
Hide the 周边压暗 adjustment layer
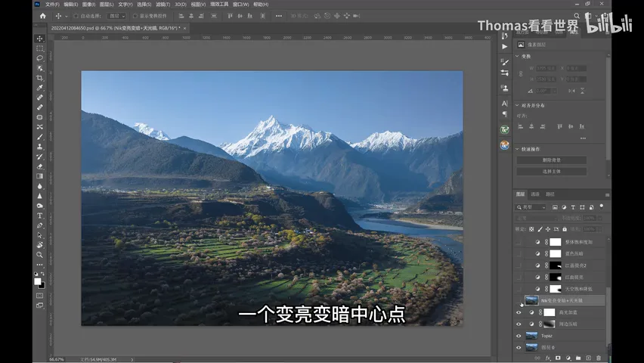tap(519, 324)
